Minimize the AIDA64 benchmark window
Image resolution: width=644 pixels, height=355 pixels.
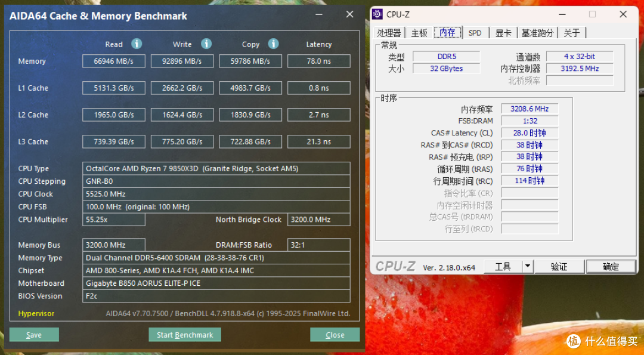[x=319, y=14]
